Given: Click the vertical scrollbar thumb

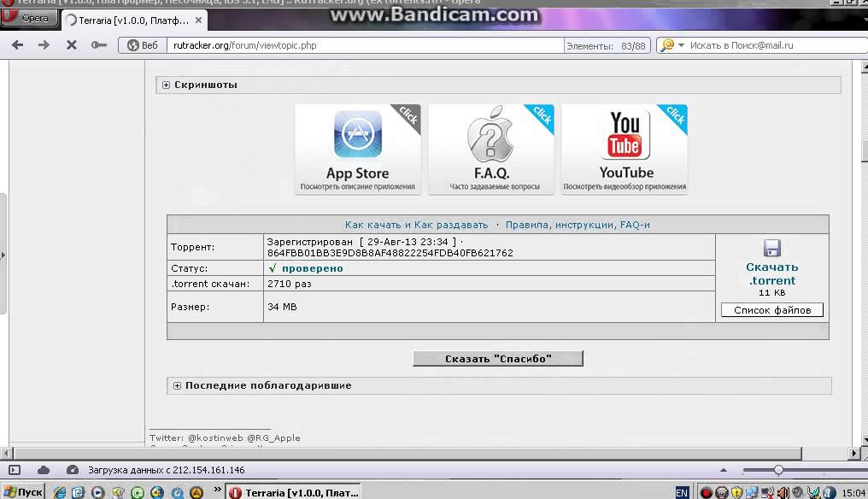Looking at the screenshot, I should pos(865,151).
